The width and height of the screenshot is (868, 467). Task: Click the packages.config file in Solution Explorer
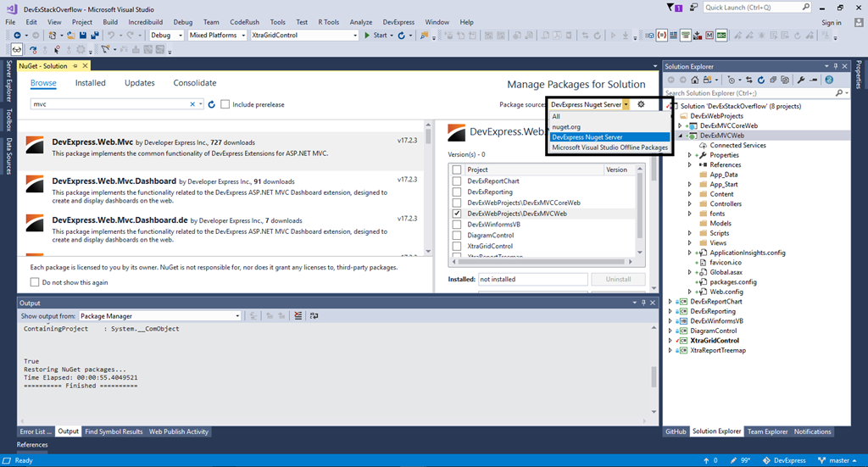[x=733, y=282]
